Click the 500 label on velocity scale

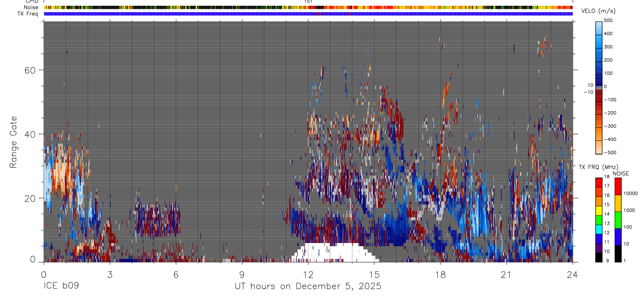[608, 20]
